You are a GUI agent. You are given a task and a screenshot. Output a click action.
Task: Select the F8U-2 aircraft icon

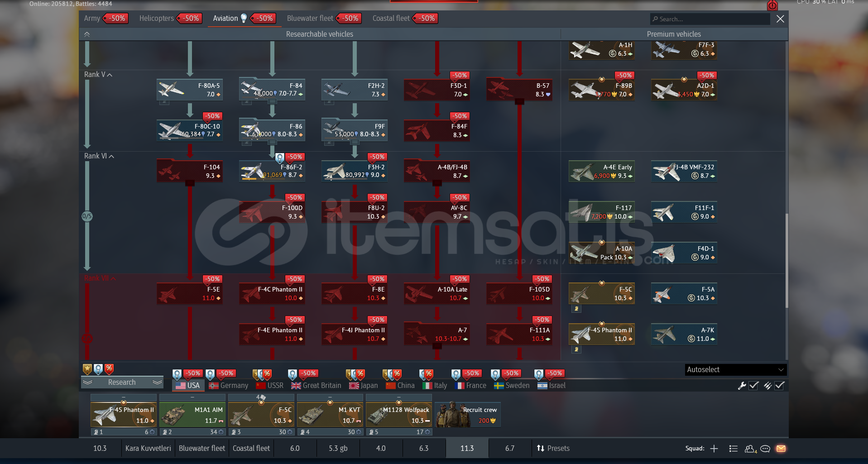click(x=354, y=212)
